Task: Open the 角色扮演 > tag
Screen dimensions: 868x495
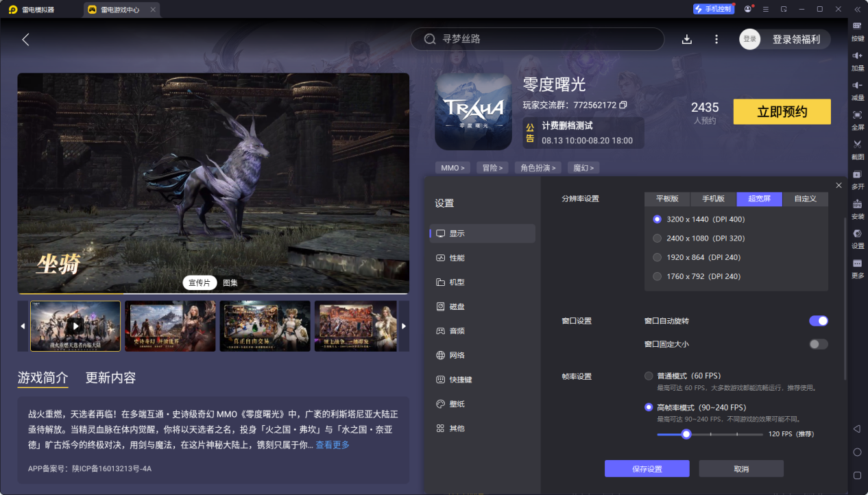Action: [538, 167]
